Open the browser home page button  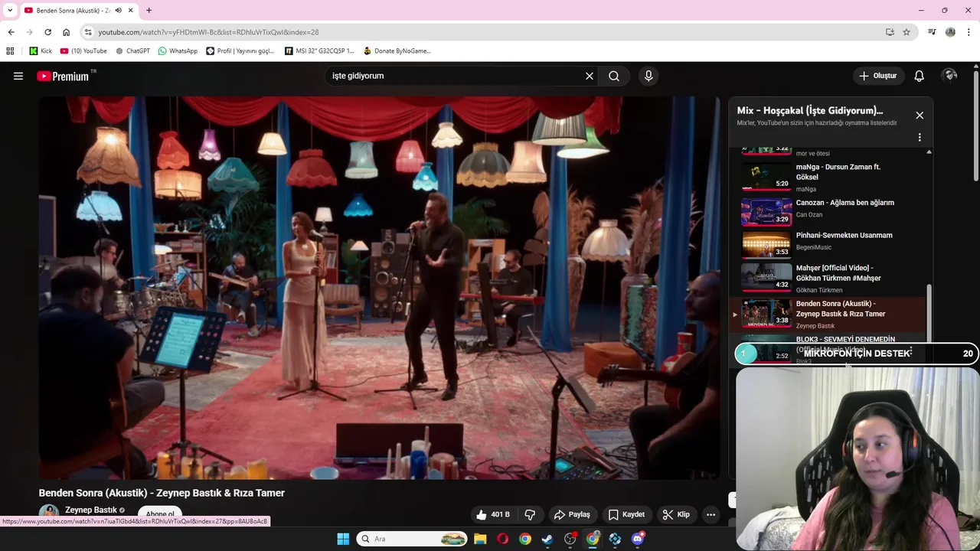coord(66,32)
